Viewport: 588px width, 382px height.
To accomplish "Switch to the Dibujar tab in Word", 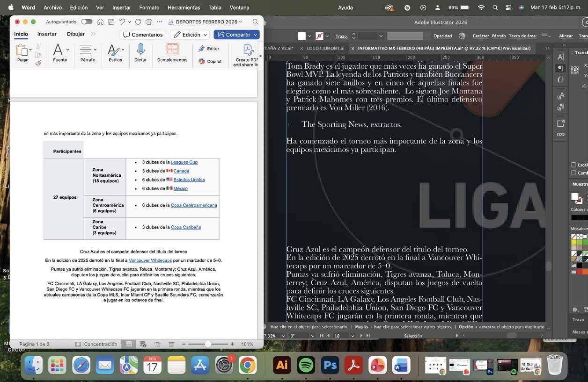I will click(x=76, y=34).
